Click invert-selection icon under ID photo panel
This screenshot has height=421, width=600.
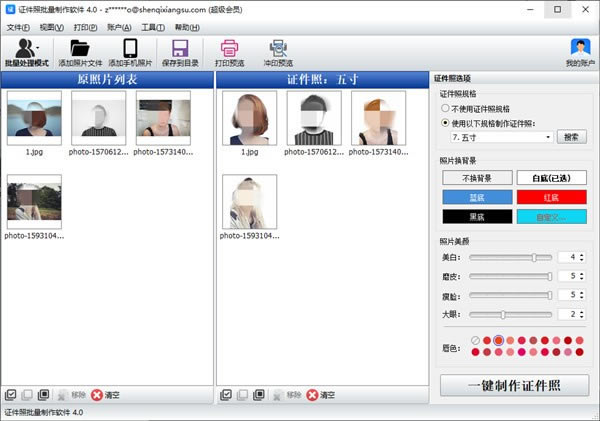point(259,395)
